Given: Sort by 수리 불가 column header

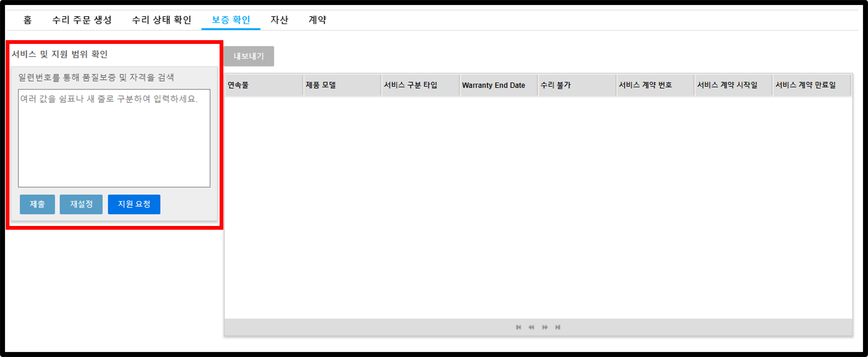Looking at the screenshot, I should pos(577,85).
